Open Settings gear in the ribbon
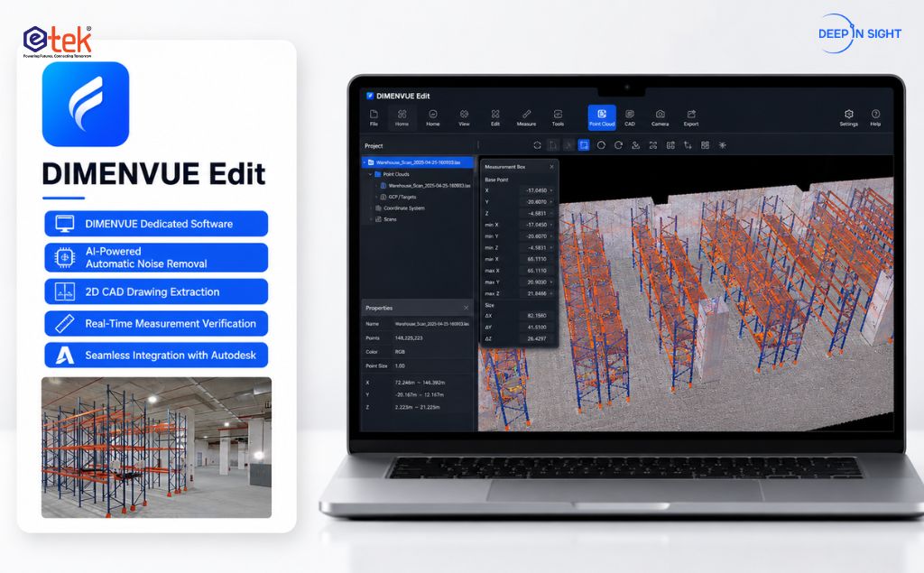 [x=848, y=117]
